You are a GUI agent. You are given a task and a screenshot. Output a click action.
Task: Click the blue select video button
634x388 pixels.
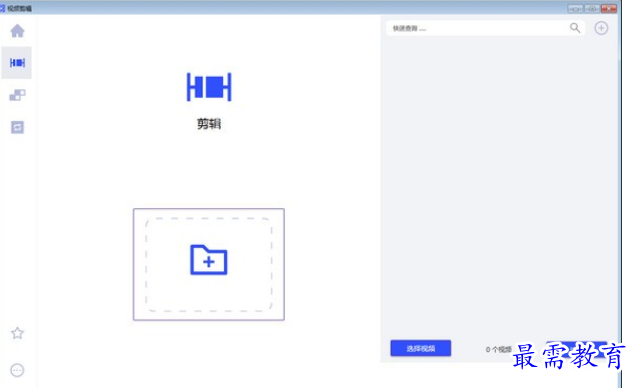421,348
